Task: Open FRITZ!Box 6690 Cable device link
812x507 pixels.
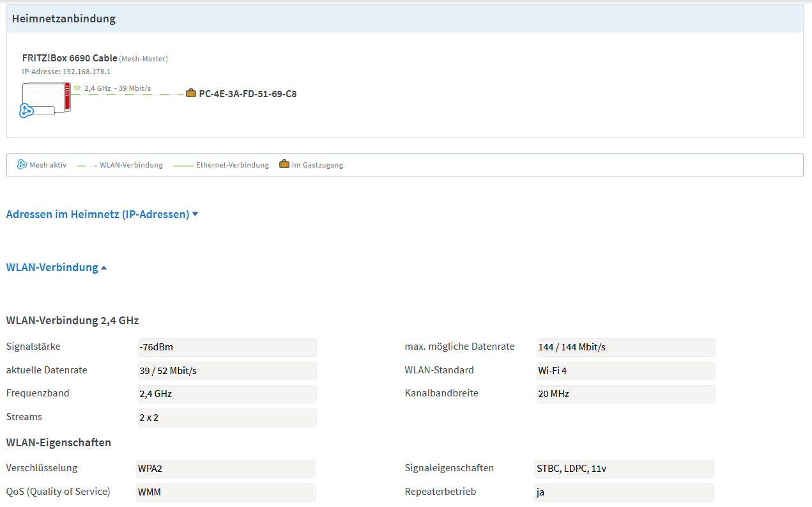Action: coord(70,58)
